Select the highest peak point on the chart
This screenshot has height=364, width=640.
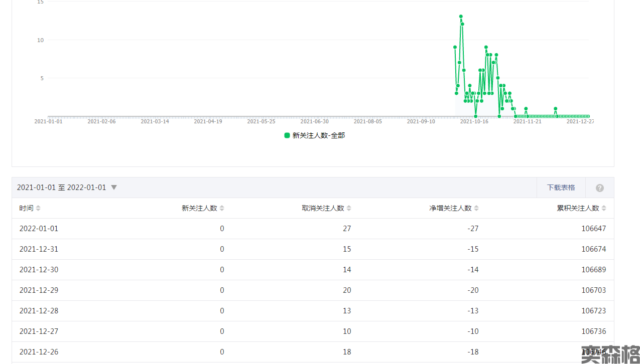point(461,17)
